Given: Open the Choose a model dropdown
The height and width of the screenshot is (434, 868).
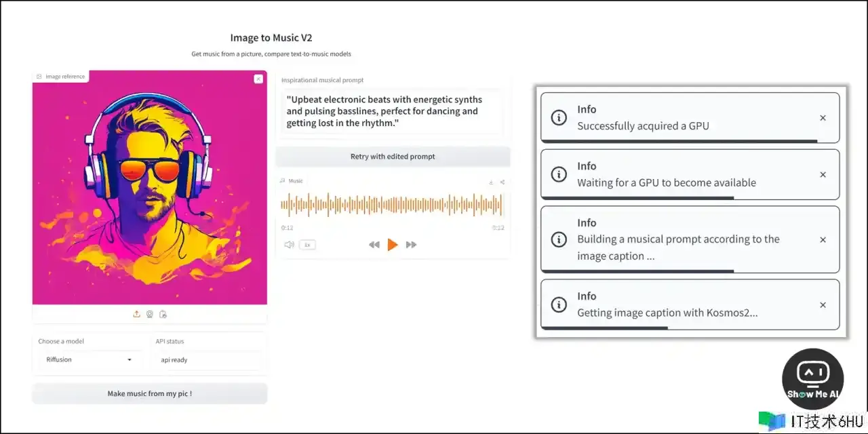Looking at the screenshot, I should coord(89,359).
